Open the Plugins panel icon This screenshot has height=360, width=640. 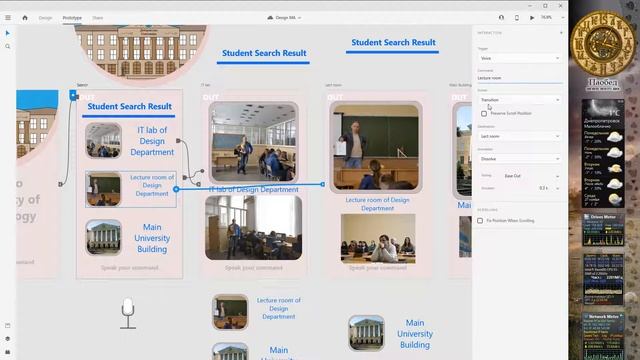click(8, 352)
